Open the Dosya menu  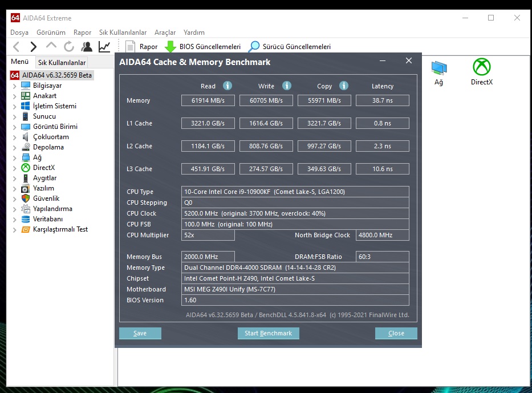tap(19, 33)
